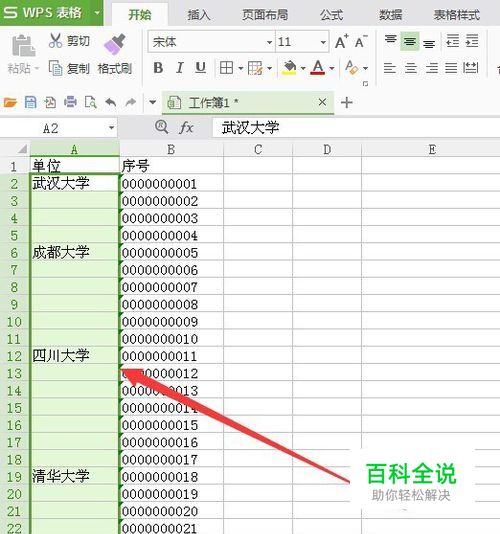
Task: Apply yellow fill color bucket
Action: (290, 68)
